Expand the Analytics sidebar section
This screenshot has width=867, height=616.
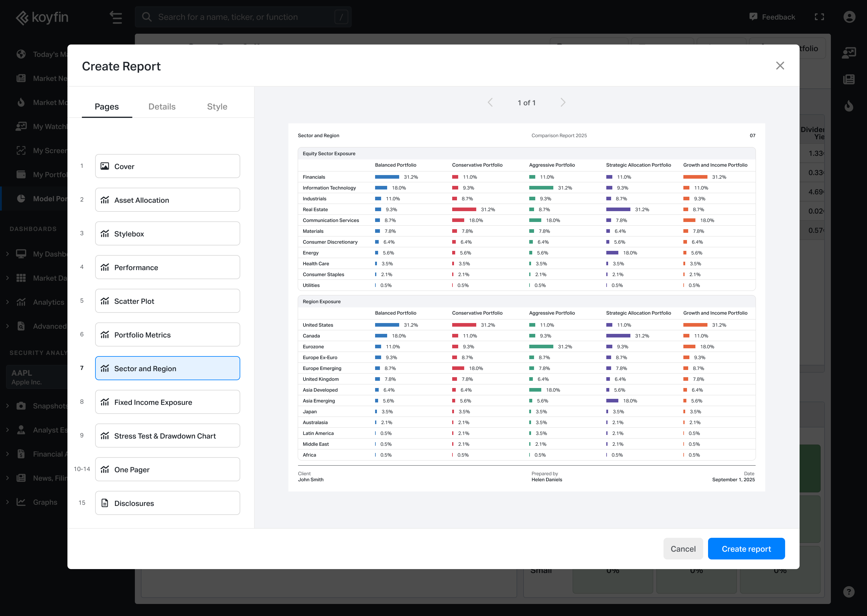(x=8, y=302)
